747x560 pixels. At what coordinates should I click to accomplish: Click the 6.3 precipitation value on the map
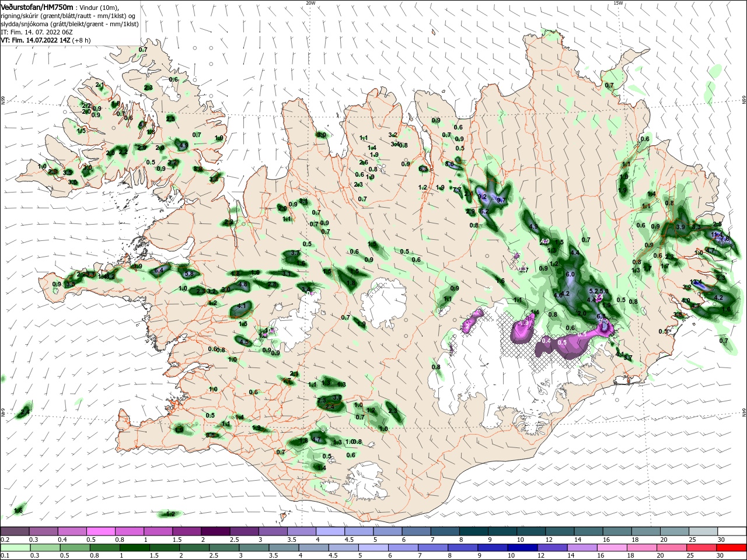click(424, 169)
